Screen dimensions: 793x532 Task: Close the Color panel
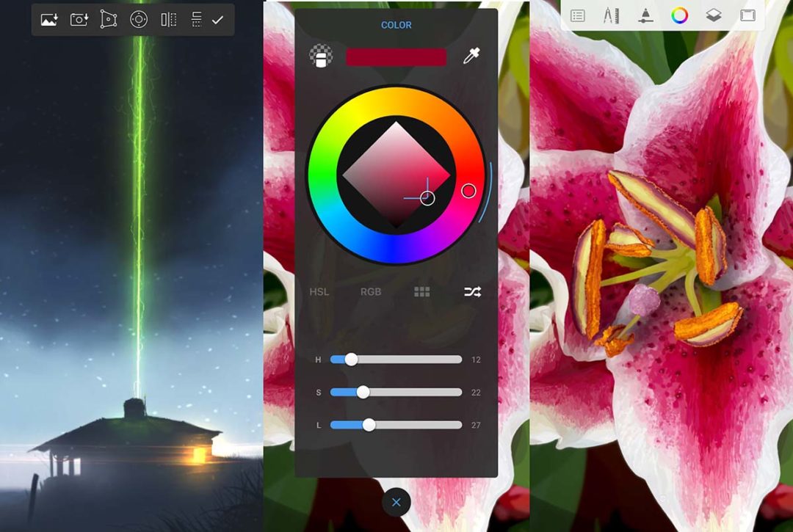(x=396, y=502)
